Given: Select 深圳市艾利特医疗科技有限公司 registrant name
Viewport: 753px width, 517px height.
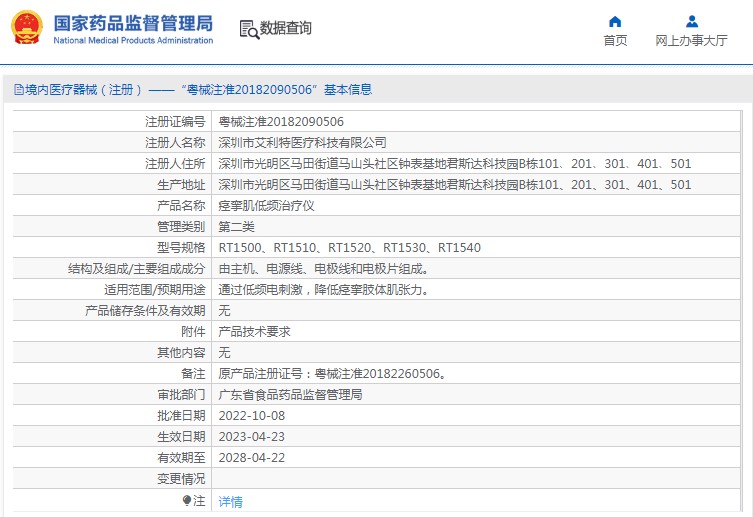Looking at the screenshot, I should (x=303, y=143).
